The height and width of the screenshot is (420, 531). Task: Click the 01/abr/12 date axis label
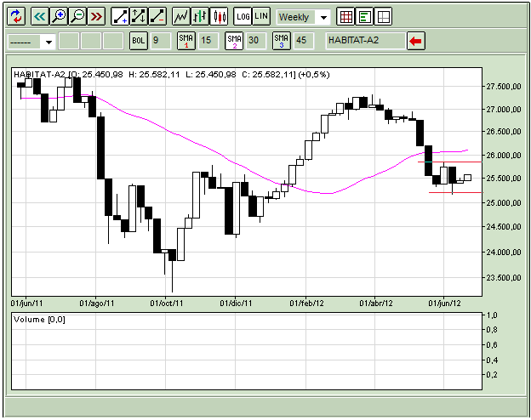(x=376, y=304)
